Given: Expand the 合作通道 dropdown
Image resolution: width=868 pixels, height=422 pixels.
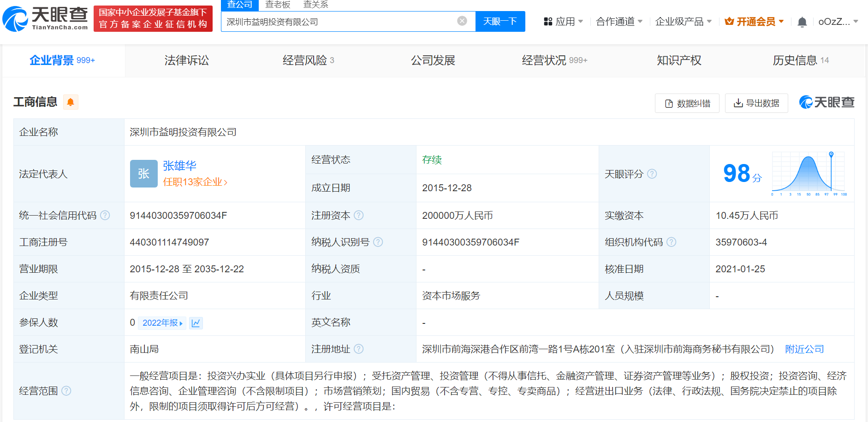Looking at the screenshot, I should point(619,22).
